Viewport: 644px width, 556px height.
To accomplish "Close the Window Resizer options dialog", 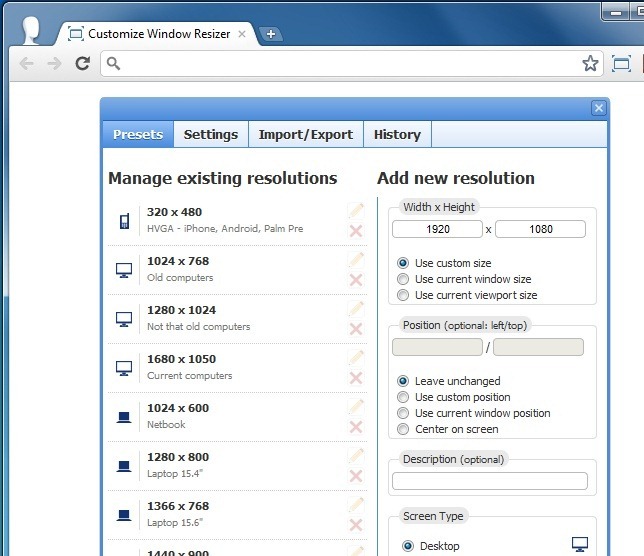I will pos(598,108).
